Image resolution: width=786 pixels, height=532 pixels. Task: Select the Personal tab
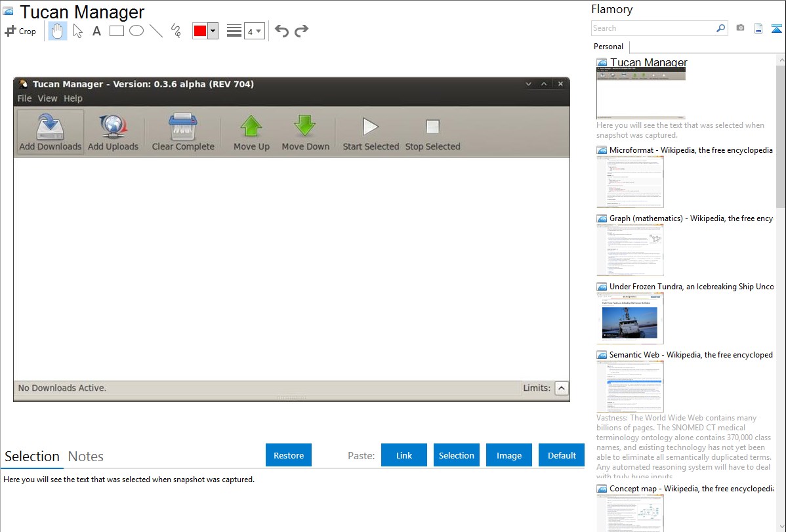(609, 47)
